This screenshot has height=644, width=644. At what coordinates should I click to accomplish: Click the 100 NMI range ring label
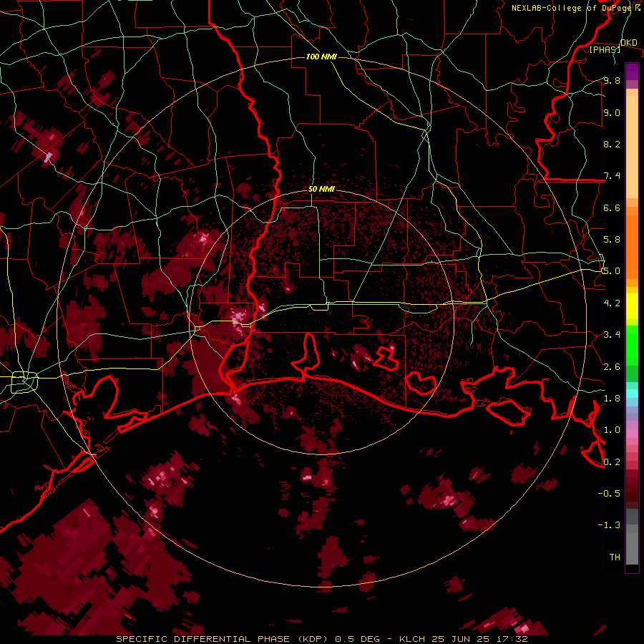[x=321, y=57]
